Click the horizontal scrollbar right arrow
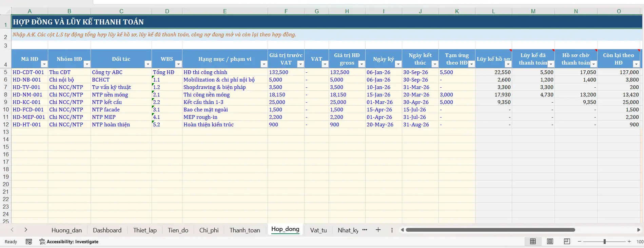The image size is (644, 248). [x=639, y=230]
